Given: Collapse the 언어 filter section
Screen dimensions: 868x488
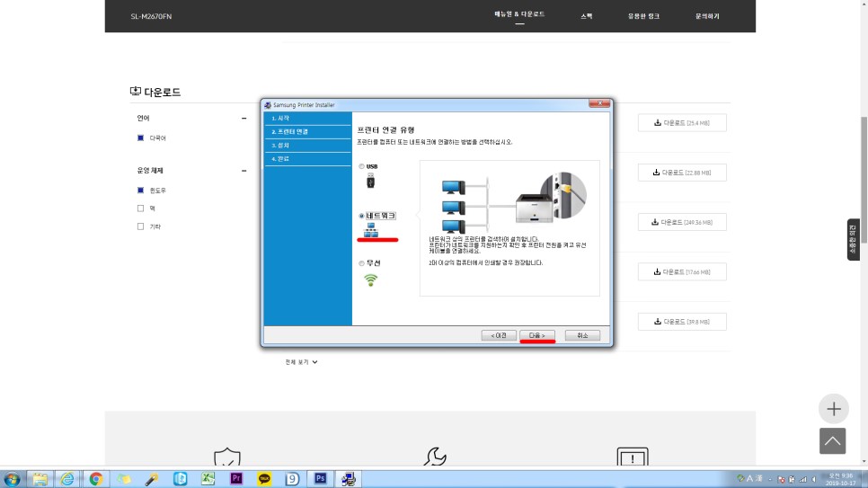Looking at the screenshot, I should tap(244, 118).
